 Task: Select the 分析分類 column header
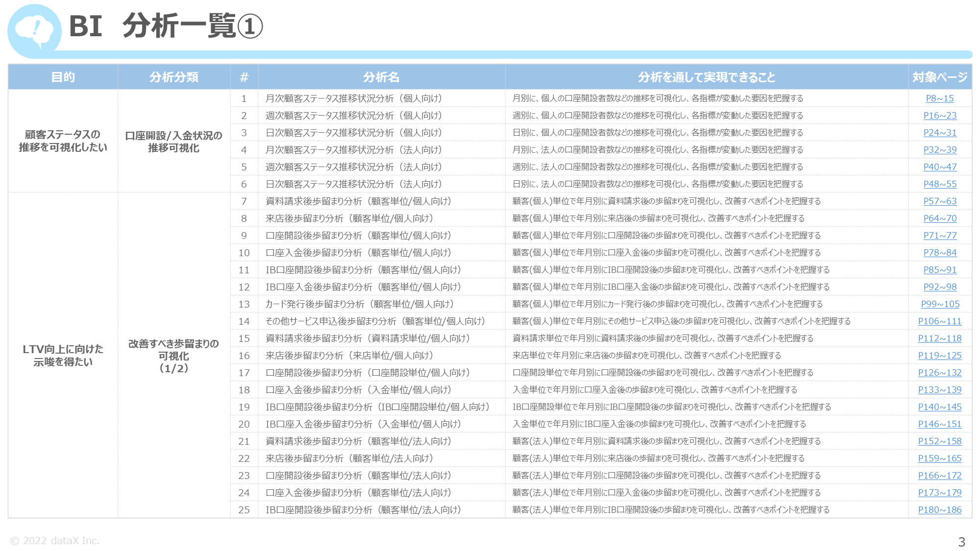(x=174, y=77)
